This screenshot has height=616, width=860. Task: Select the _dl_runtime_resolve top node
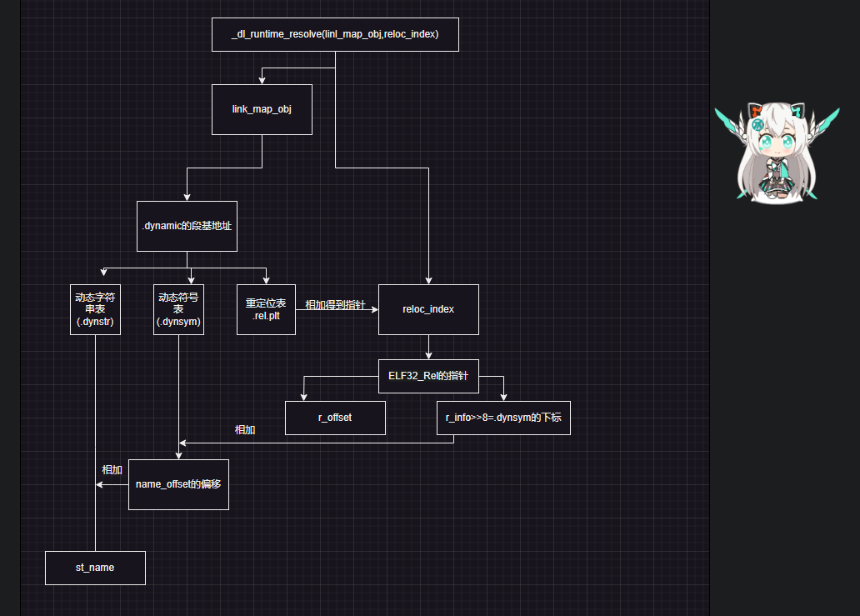tap(335, 34)
